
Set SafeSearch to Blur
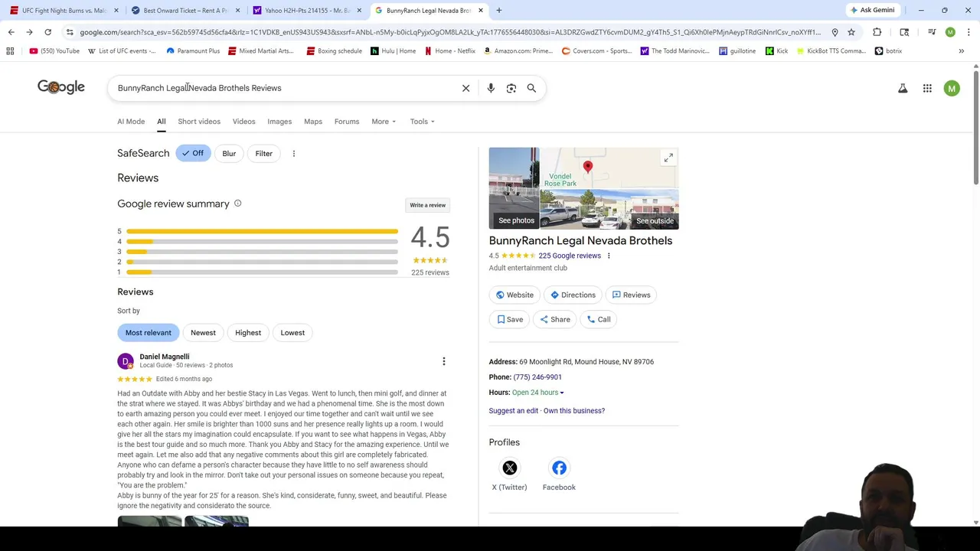tap(229, 153)
